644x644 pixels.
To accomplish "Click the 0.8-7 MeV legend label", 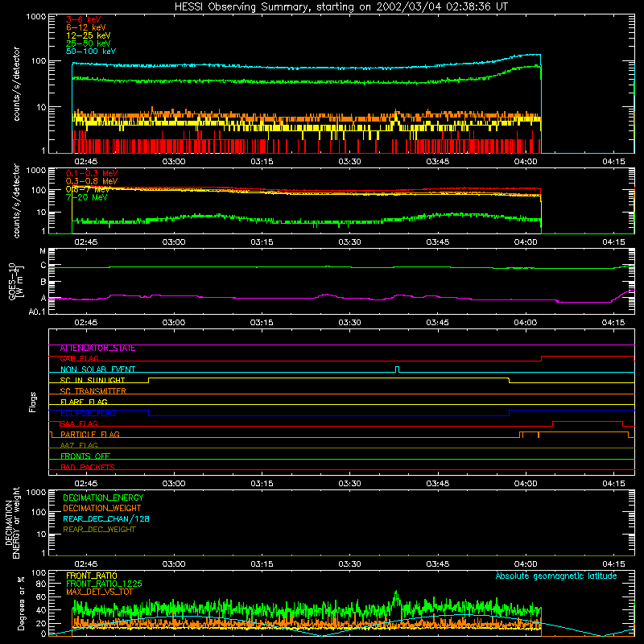I will tap(88, 189).
